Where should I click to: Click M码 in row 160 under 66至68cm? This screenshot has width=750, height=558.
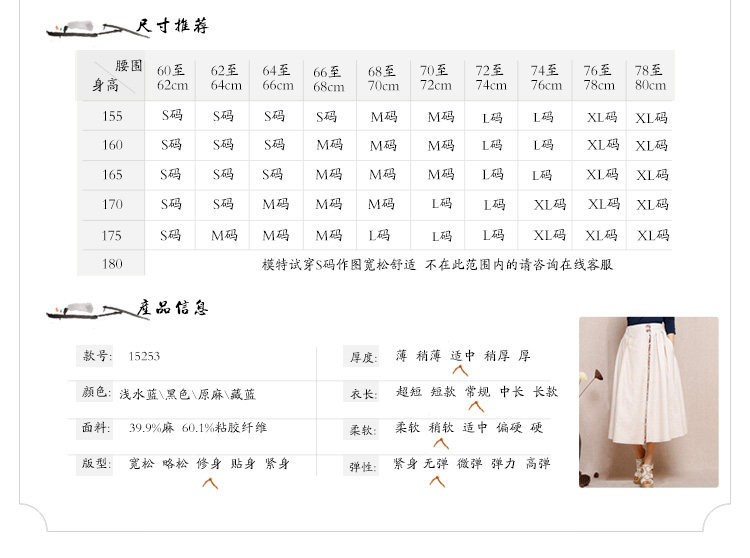[330, 144]
